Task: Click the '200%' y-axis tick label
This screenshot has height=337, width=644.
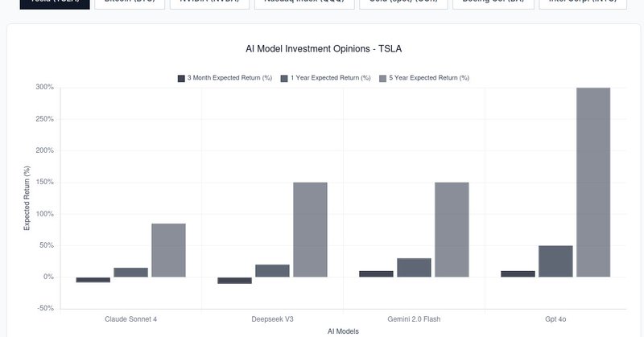Action: (45, 150)
